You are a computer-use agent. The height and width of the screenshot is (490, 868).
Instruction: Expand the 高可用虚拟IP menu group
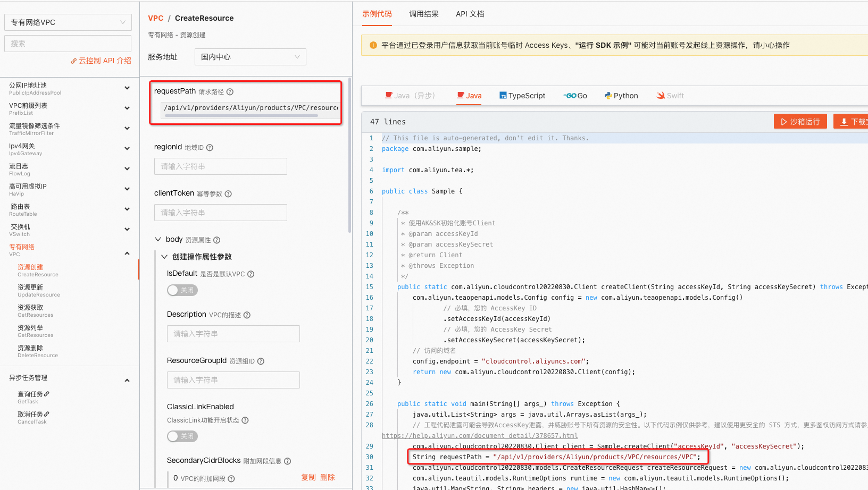127,189
